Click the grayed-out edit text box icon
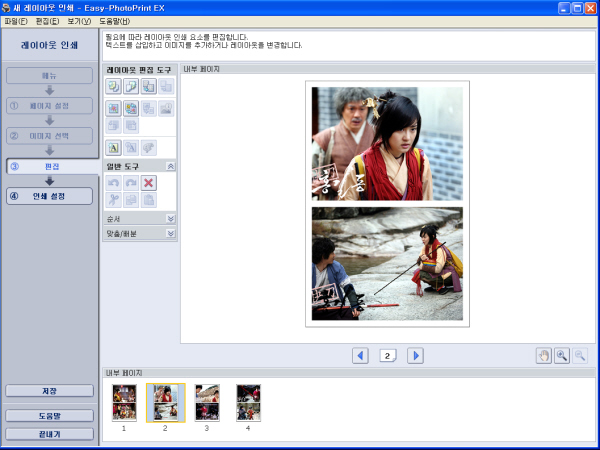This screenshot has height=450, width=600. point(131,148)
